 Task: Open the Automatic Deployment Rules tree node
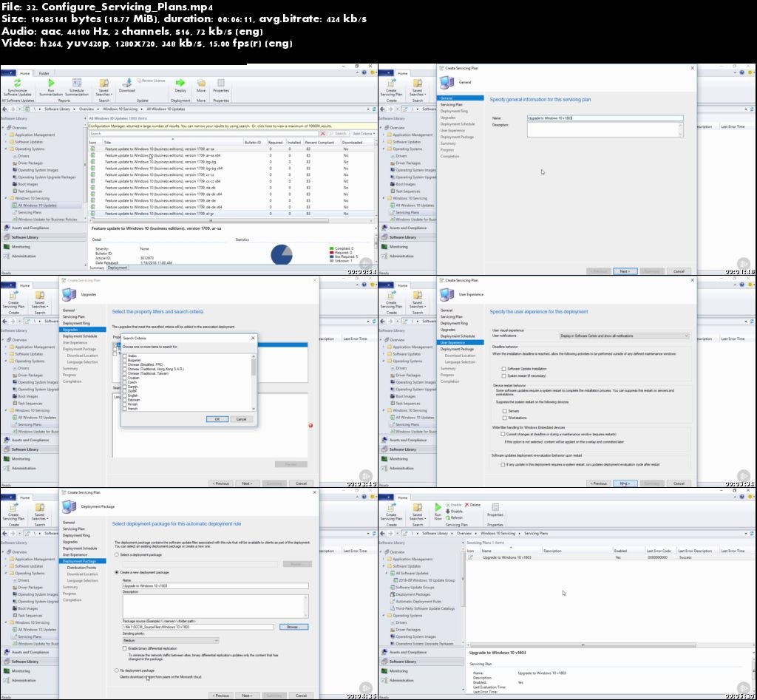(x=415, y=602)
